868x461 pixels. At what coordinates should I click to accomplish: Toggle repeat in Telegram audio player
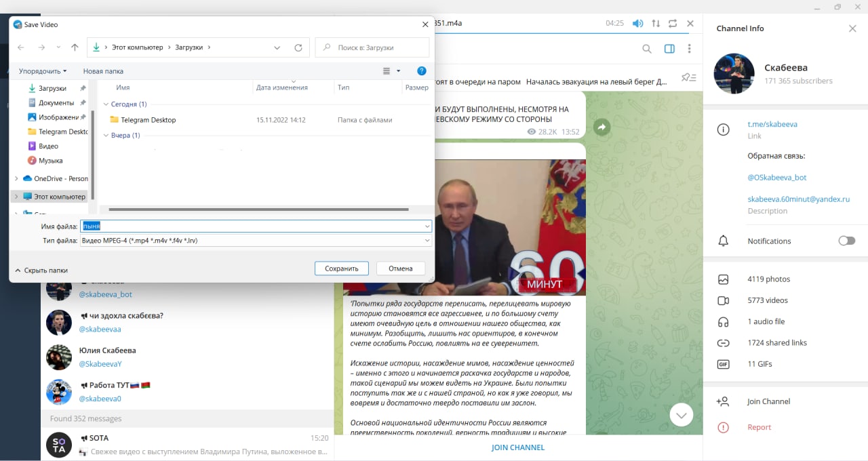[673, 23]
